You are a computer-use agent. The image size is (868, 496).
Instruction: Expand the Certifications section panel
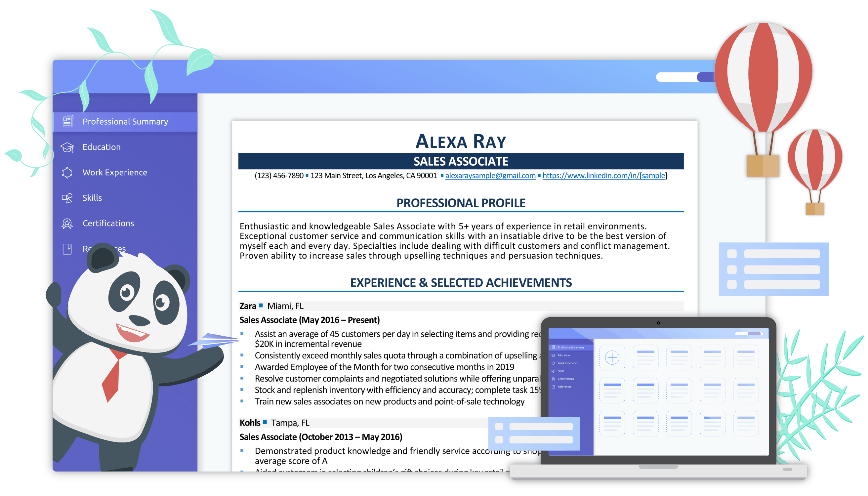pyautogui.click(x=107, y=223)
